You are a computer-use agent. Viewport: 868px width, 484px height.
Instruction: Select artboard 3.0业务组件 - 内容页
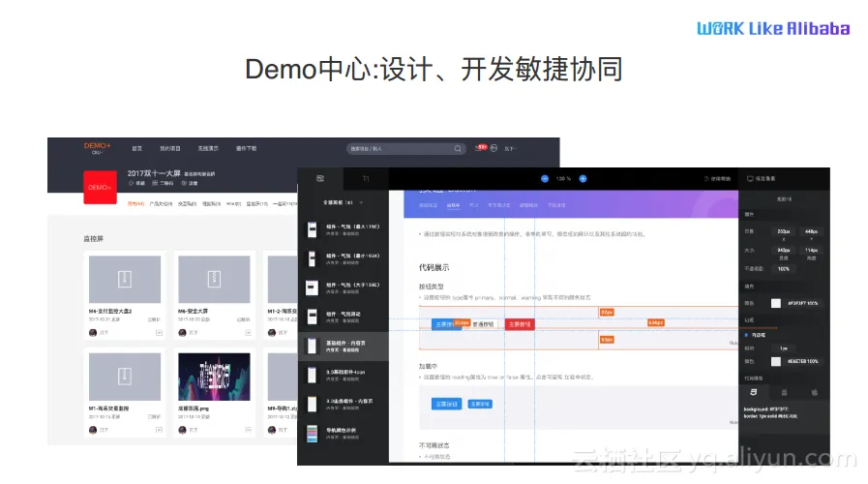344,404
